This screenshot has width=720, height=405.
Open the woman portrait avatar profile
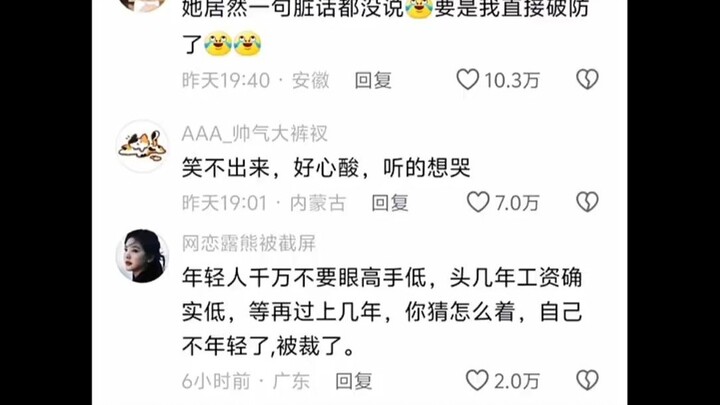tap(142, 256)
